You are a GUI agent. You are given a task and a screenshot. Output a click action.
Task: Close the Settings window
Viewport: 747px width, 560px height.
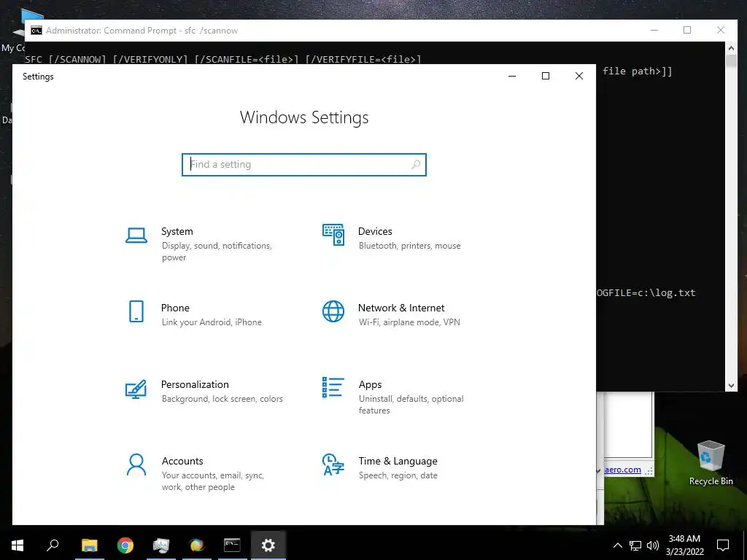(578, 76)
